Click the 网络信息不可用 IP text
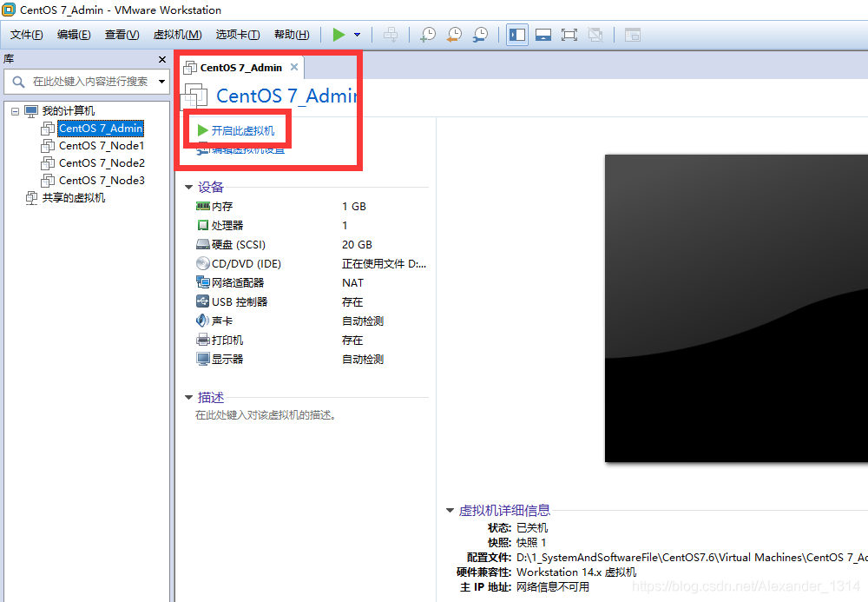 [x=552, y=587]
